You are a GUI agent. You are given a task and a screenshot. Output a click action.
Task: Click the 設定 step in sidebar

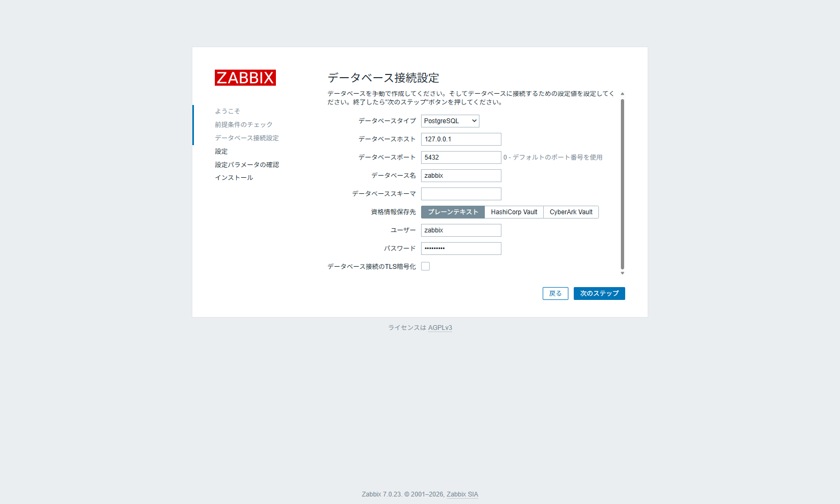[221, 152]
